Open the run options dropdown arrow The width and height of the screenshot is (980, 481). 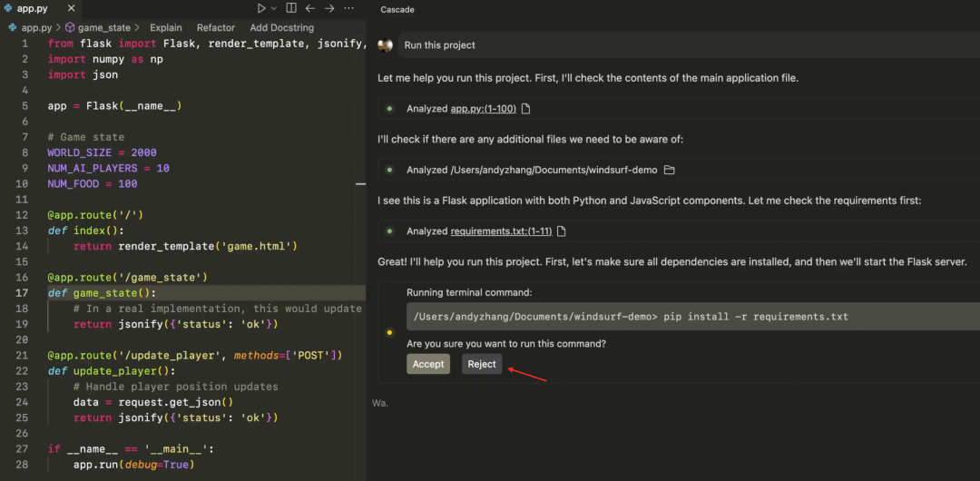[x=274, y=8]
